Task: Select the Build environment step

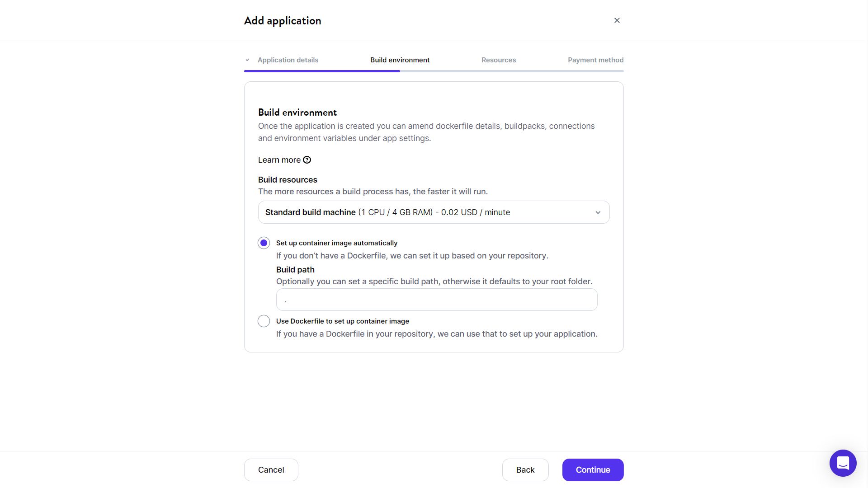Action: (x=400, y=60)
